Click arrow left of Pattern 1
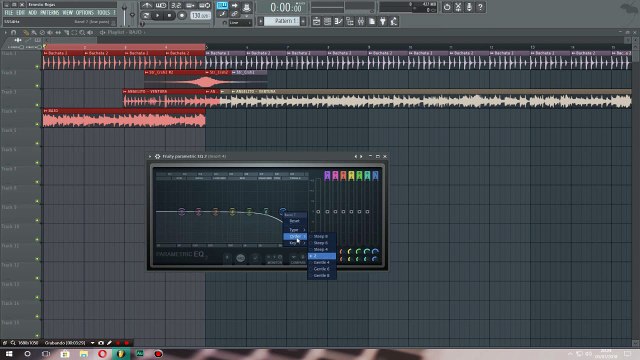 point(261,21)
